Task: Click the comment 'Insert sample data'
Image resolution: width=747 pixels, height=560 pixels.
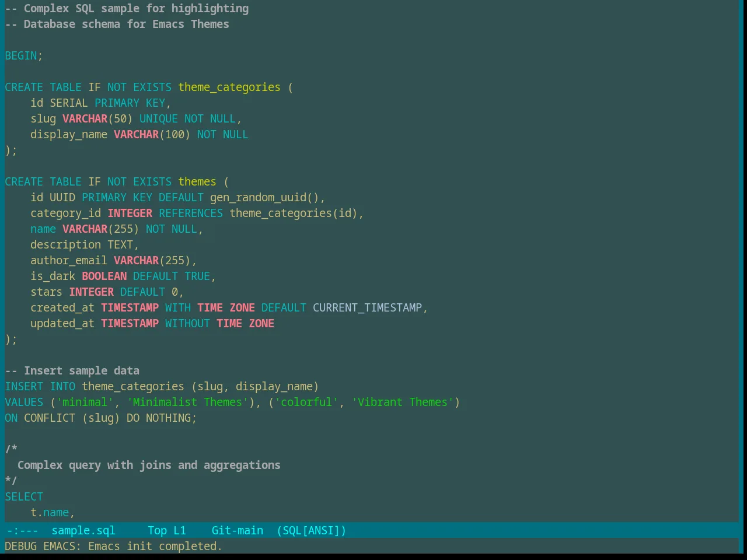Action: pyautogui.click(x=82, y=370)
